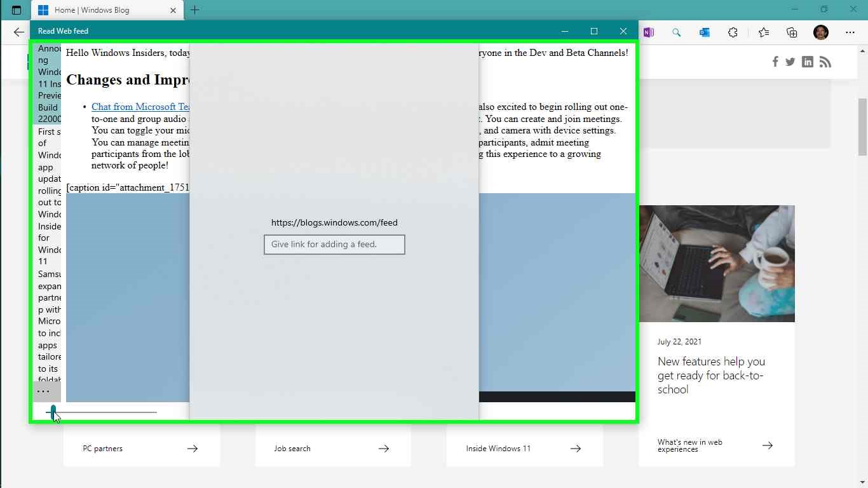Visit the Windows Blog Facebook icon
This screenshot has height=488, width=868.
point(775,62)
